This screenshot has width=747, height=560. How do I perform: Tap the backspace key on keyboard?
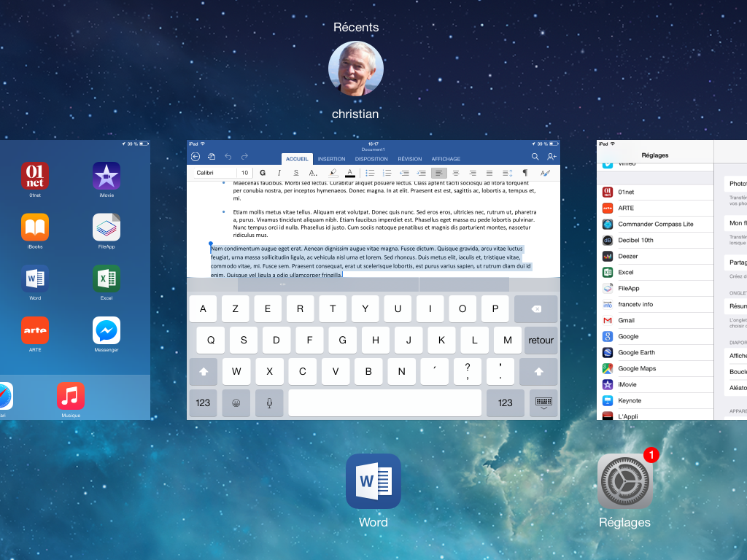(536, 309)
